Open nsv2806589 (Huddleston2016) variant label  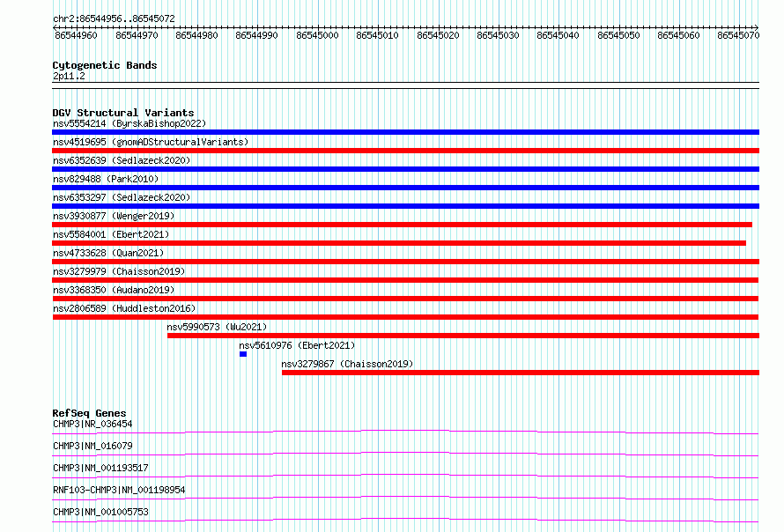point(124,308)
